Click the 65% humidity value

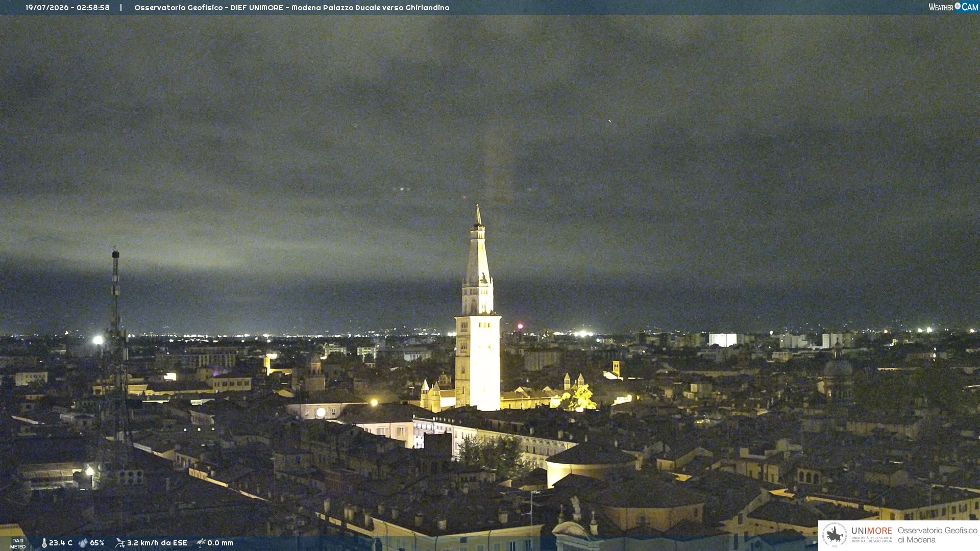click(97, 543)
